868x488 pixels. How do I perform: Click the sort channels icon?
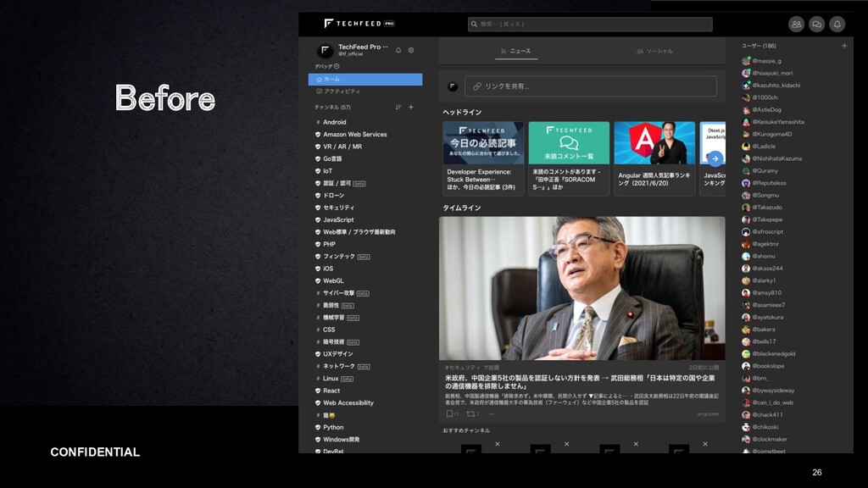coord(398,108)
